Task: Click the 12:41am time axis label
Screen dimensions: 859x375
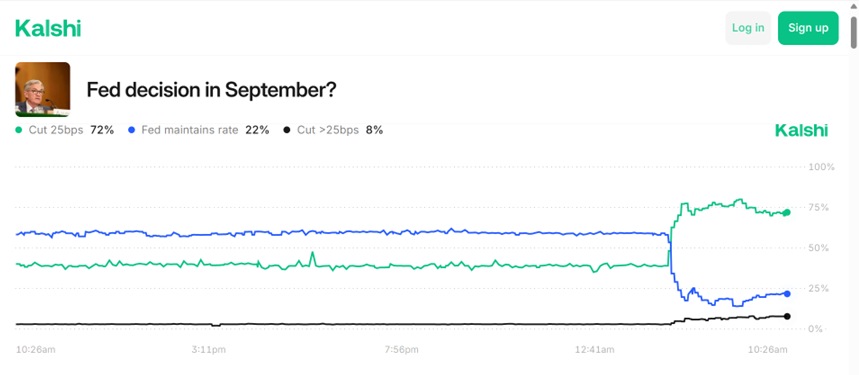Action: click(595, 349)
